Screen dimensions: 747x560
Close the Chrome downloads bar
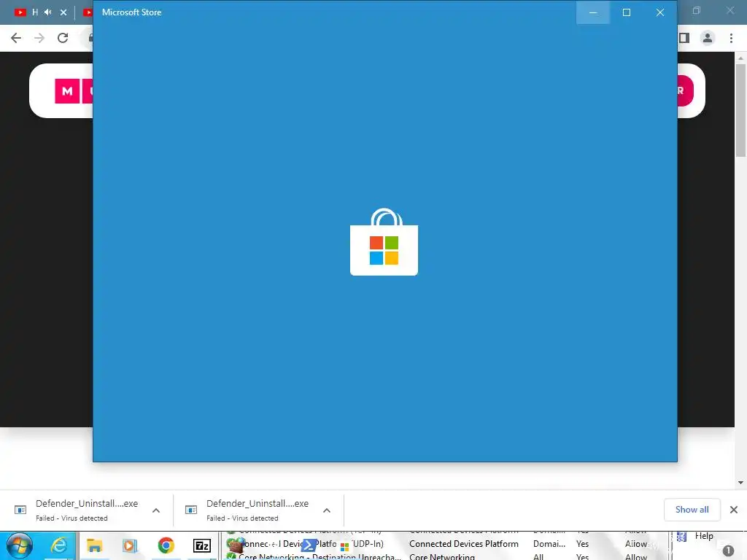point(734,510)
